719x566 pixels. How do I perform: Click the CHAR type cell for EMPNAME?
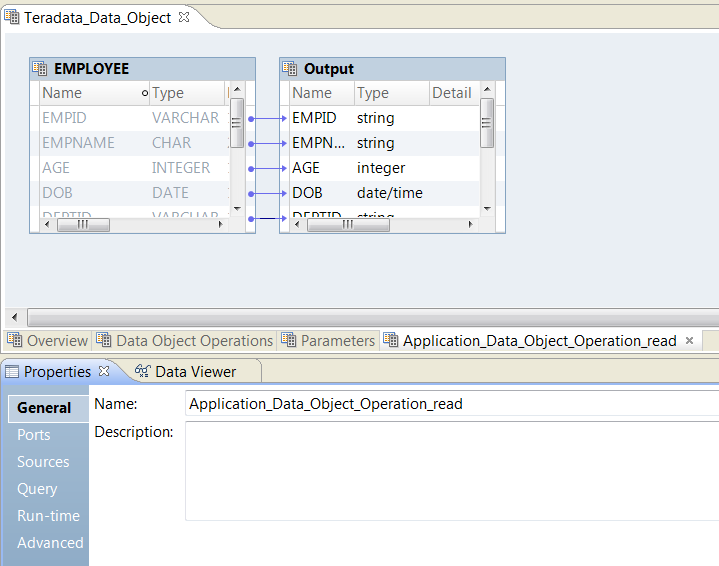point(171,143)
